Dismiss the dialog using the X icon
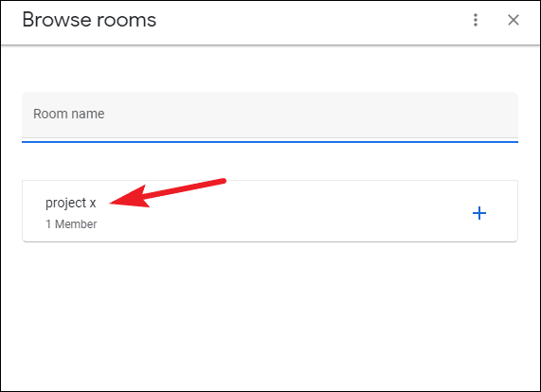541x392 pixels. coord(514,20)
